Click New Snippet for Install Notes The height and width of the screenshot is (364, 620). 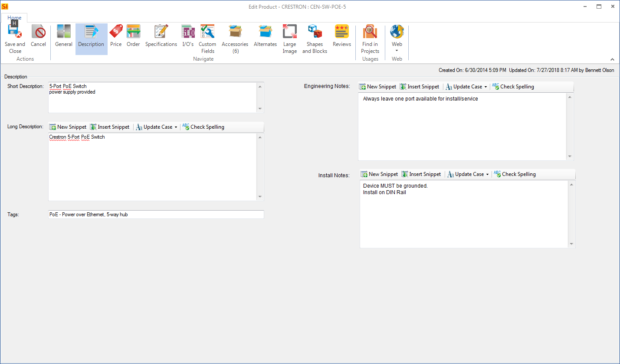pos(379,174)
